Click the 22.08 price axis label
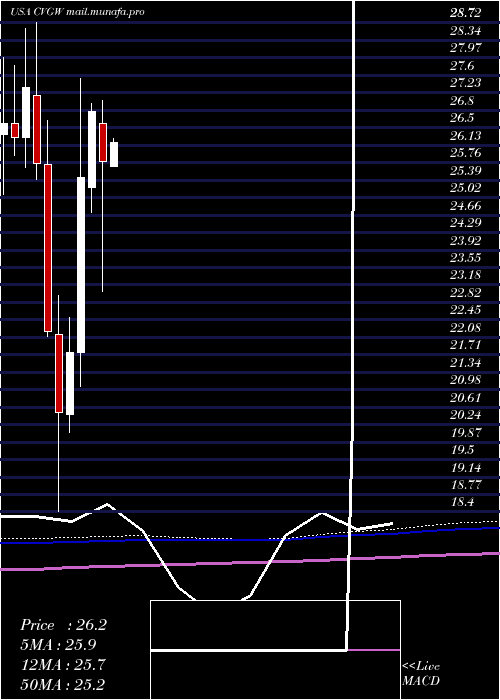The height and width of the screenshot is (700, 500). click(x=466, y=329)
